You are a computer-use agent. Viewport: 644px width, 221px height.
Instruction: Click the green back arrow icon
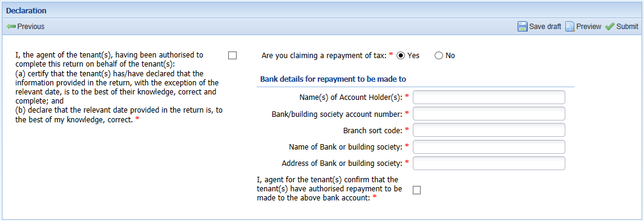(x=11, y=27)
